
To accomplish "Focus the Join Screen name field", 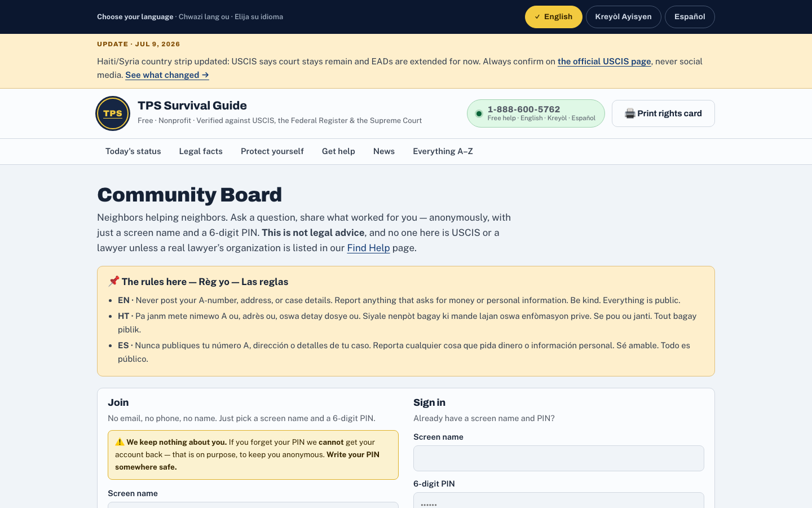I will (253, 505).
